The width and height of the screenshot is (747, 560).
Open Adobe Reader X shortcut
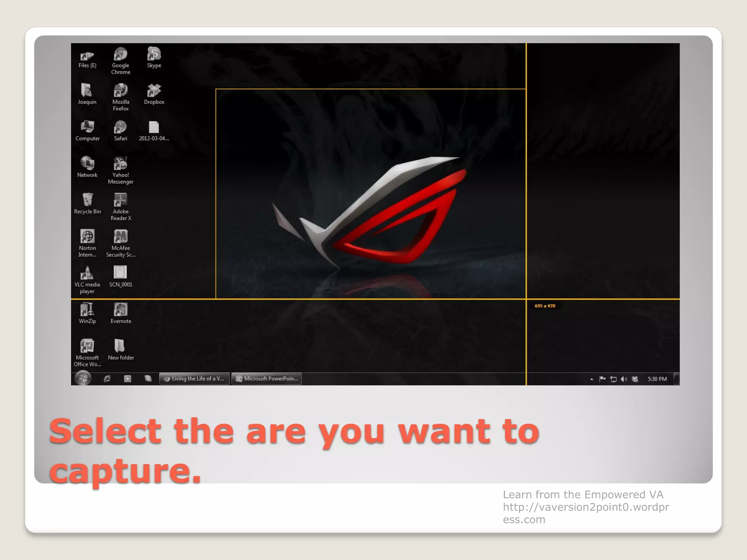tap(121, 207)
